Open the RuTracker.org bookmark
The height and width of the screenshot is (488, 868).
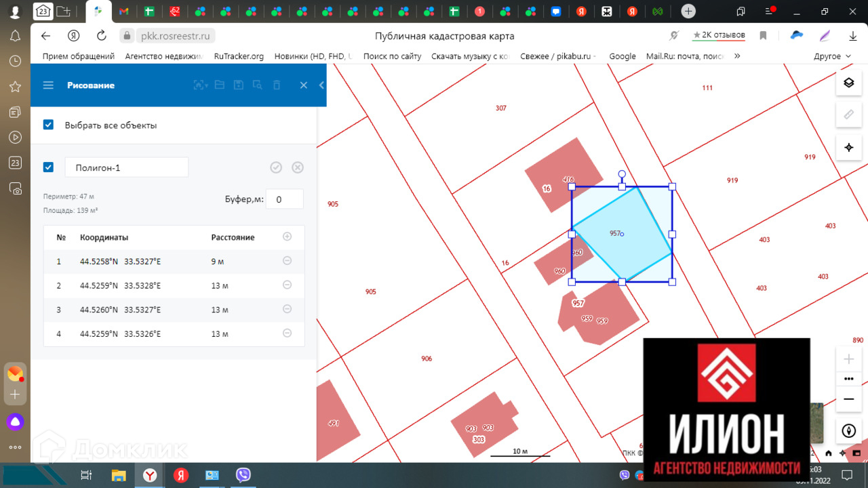coord(239,56)
